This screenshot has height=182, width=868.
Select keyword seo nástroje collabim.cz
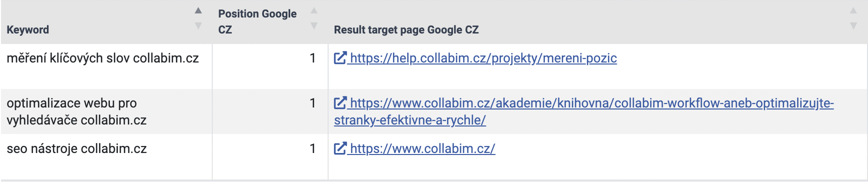(x=76, y=148)
